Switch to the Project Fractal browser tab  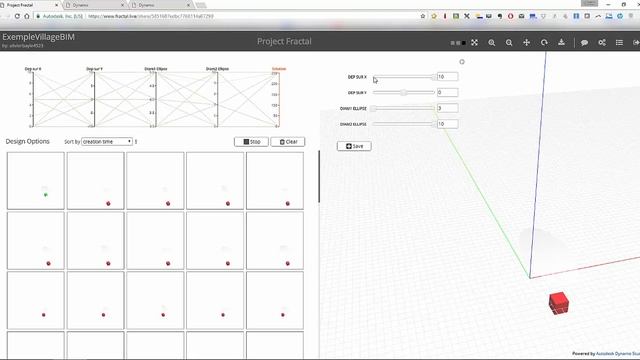[x=29, y=5]
